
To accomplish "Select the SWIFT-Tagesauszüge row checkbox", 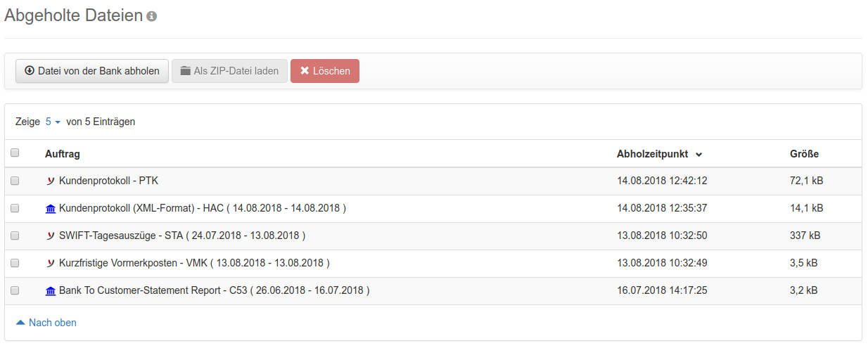I will [15, 236].
